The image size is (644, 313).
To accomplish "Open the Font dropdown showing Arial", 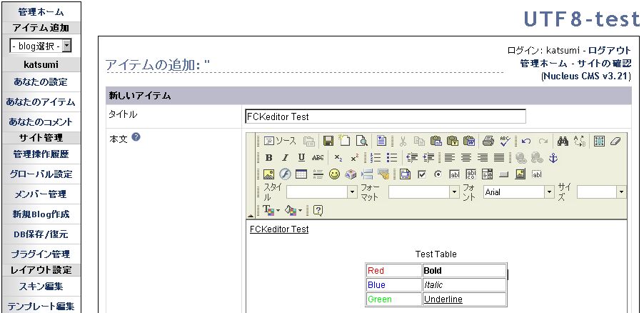I will [x=519, y=192].
